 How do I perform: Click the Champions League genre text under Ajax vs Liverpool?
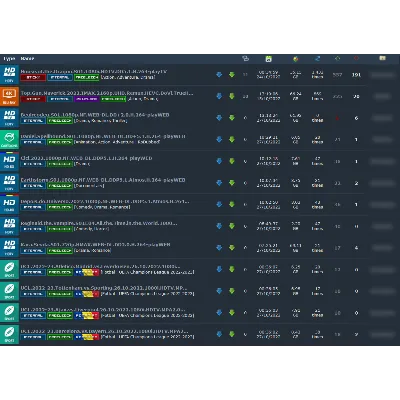click(147, 315)
